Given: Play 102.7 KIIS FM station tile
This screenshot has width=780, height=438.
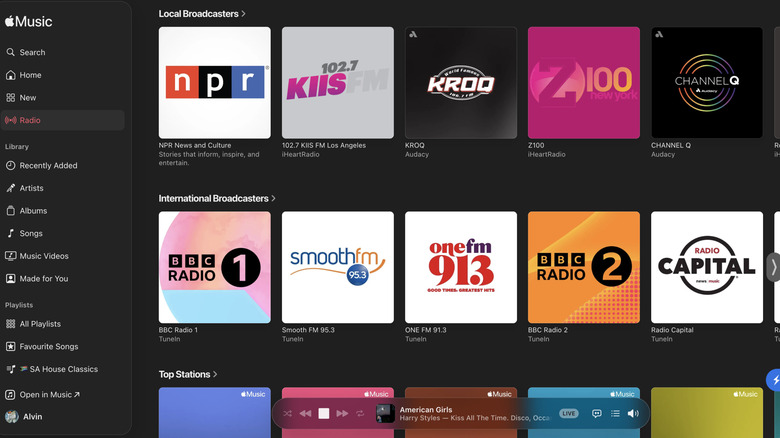Looking at the screenshot, I should (338, 83).
